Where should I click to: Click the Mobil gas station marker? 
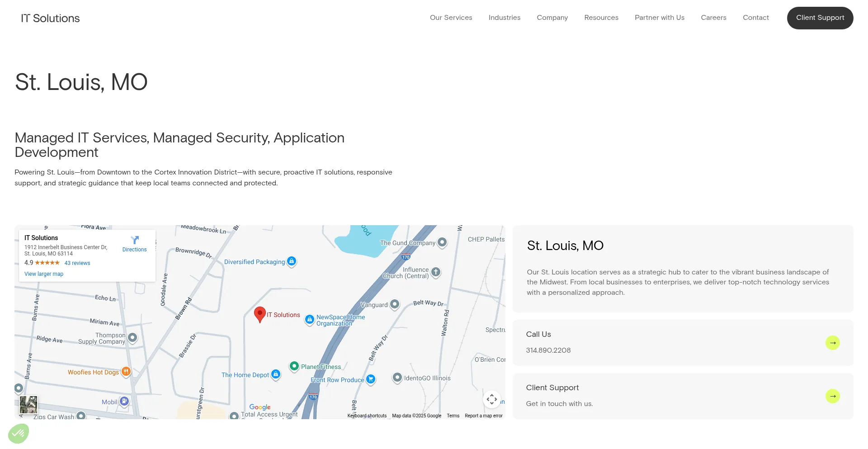point(124,401)
